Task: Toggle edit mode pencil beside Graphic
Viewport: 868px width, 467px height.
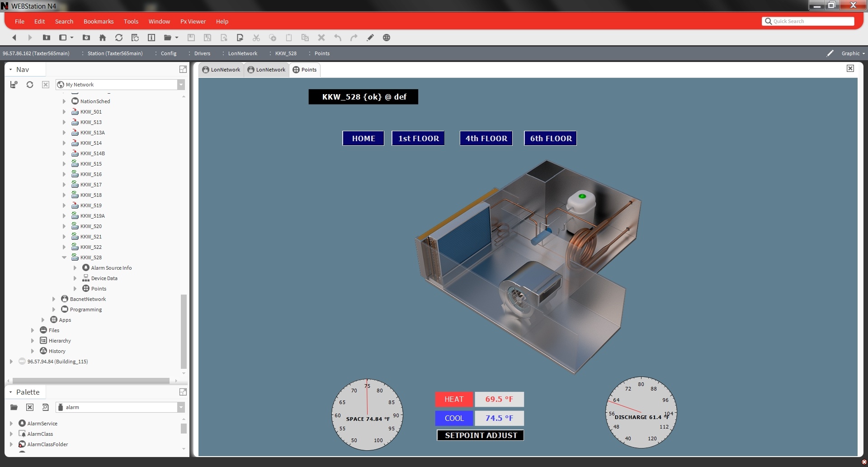Action: pyautogui.click(x=830, y=53)
